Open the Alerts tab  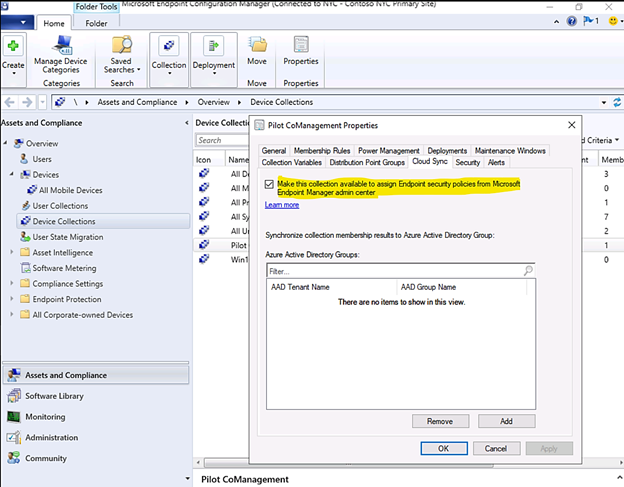[x=496, y=162]
